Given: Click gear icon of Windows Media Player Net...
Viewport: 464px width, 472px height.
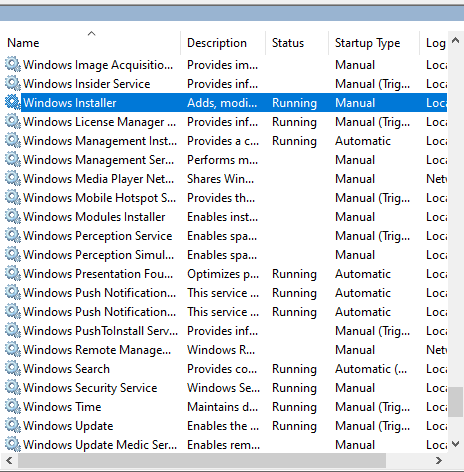Looking at the screenshot, I should (x=13, y=178).
